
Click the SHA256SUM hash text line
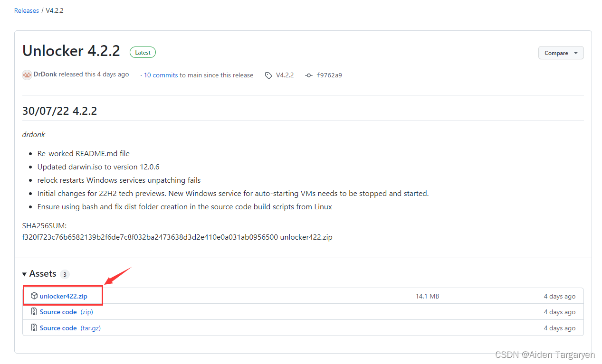click(177, 237)
